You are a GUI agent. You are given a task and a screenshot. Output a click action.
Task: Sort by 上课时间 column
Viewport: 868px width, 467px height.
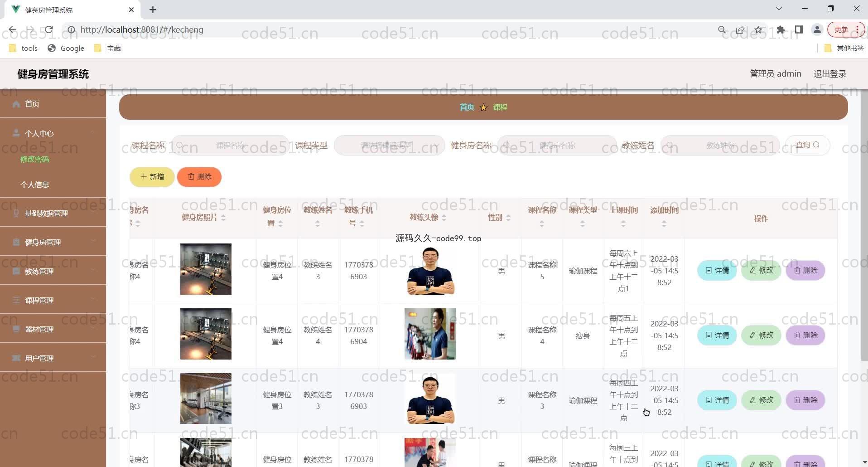pos(623,224)
